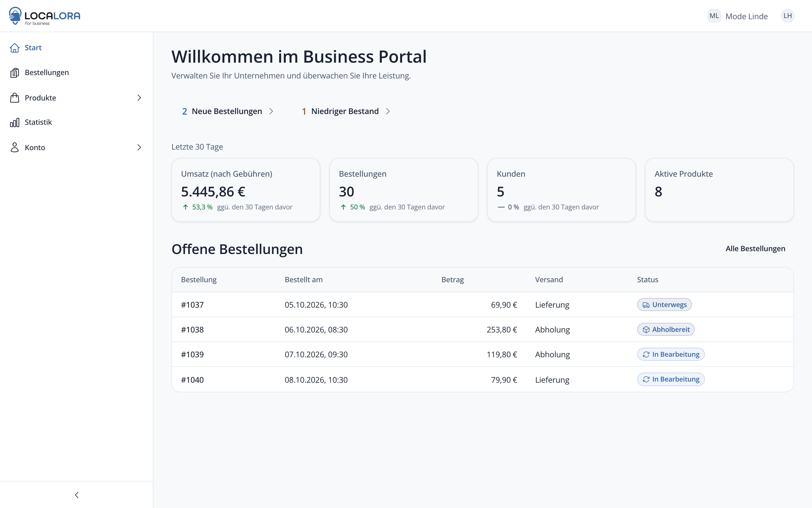
Task: Click the ML avatar badge
Action: click(x=714, y=16)
